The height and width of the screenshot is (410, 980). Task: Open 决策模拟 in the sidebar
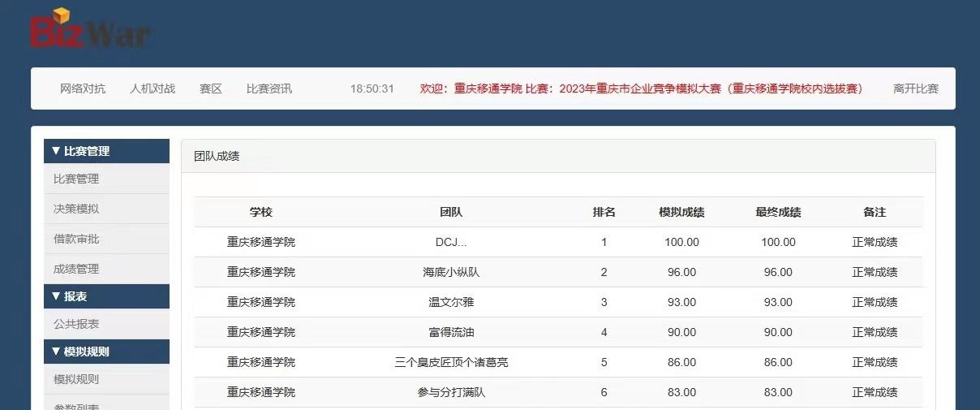tap(76, 209)
